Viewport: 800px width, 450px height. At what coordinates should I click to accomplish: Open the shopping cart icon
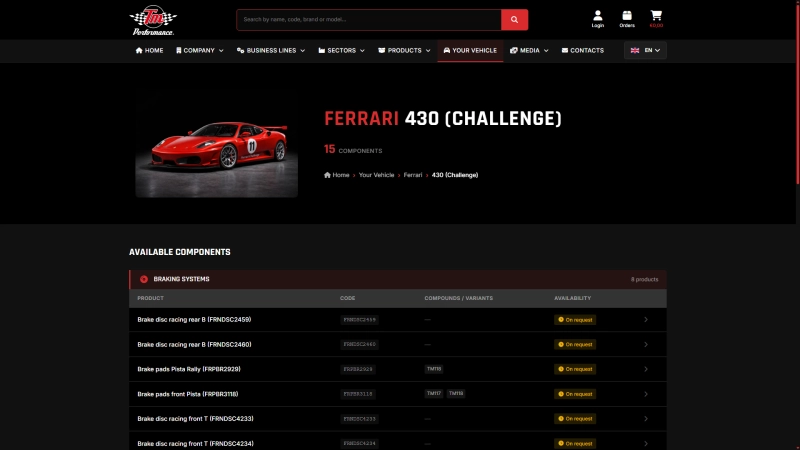point(656,18)
